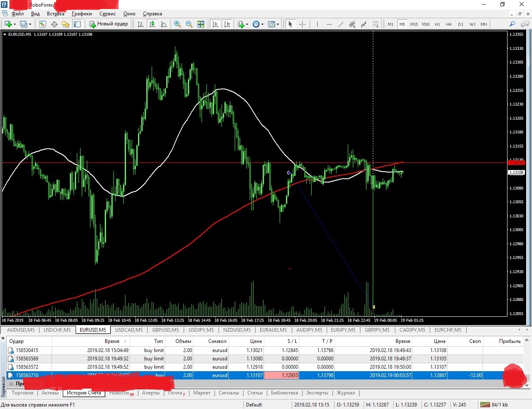Screen dimensions: 532x409
Task: Select the Andrews pitchfork tool
Action: (x=364, y=24)
